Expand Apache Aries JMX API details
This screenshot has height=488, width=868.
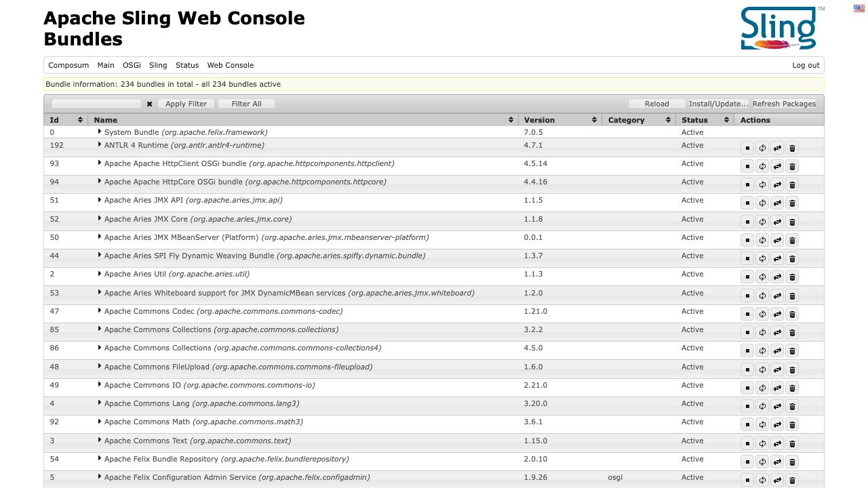(x=99, y=199)
